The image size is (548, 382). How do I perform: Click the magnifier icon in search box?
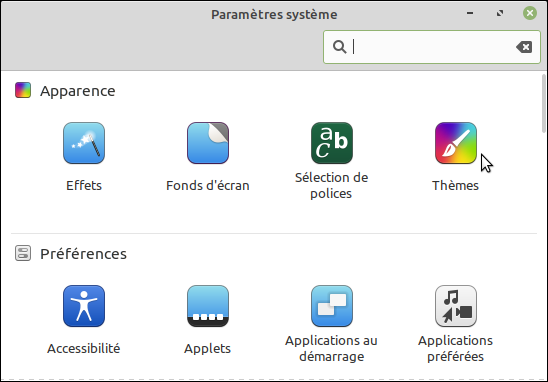(x=339, y=47)
